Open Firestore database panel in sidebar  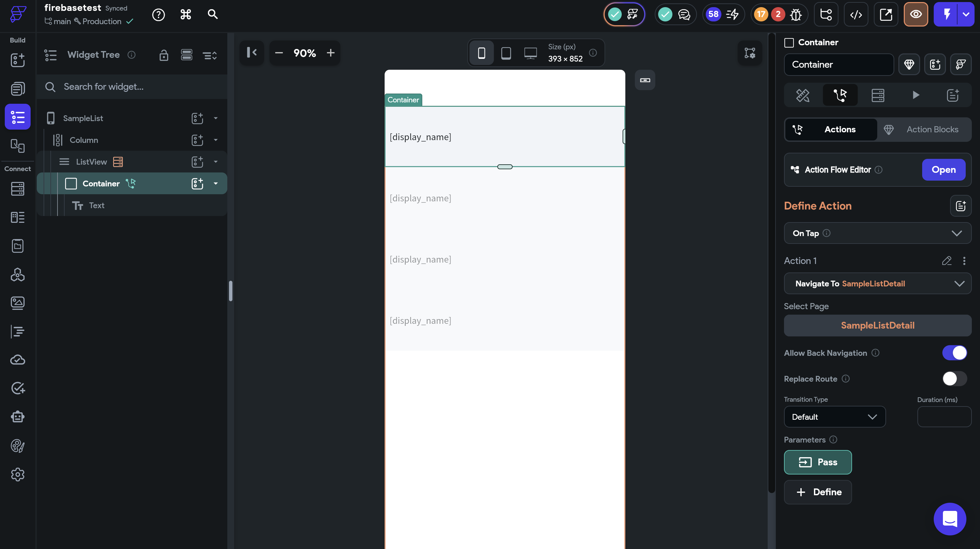tap(17, 188)
